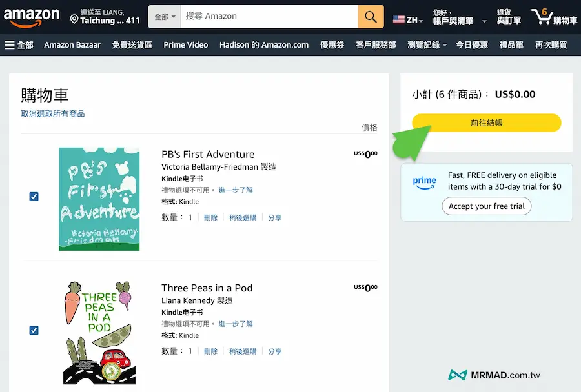Click 稍後選購 for PB's First Adventure

[x=243, y=218]
